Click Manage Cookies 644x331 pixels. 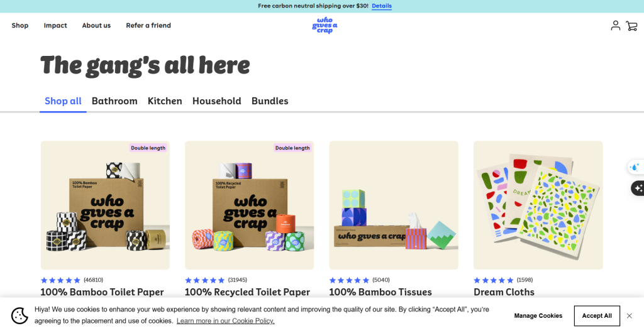click(538, 315)
